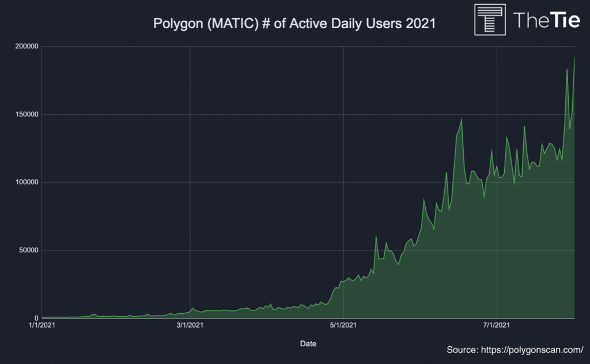This screenshot has height=364, width=590.
Task: Open the polygonscan.com source link
Action: 515,350
